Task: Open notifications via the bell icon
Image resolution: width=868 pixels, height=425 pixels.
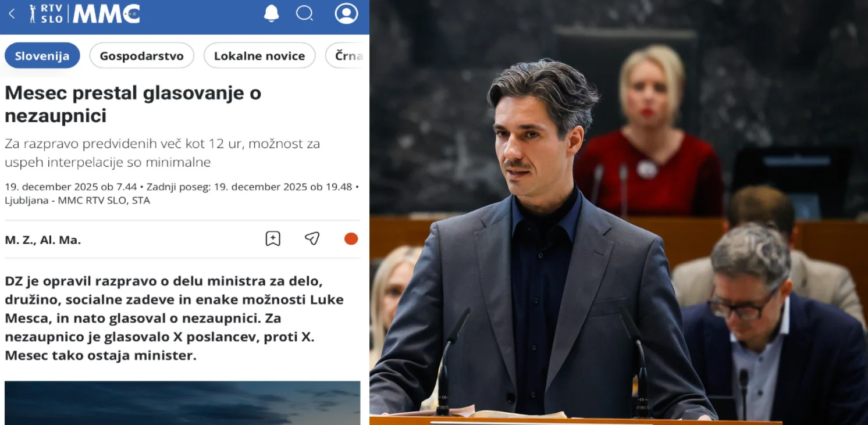Action: pyautogui.click(x=272, y=13)
